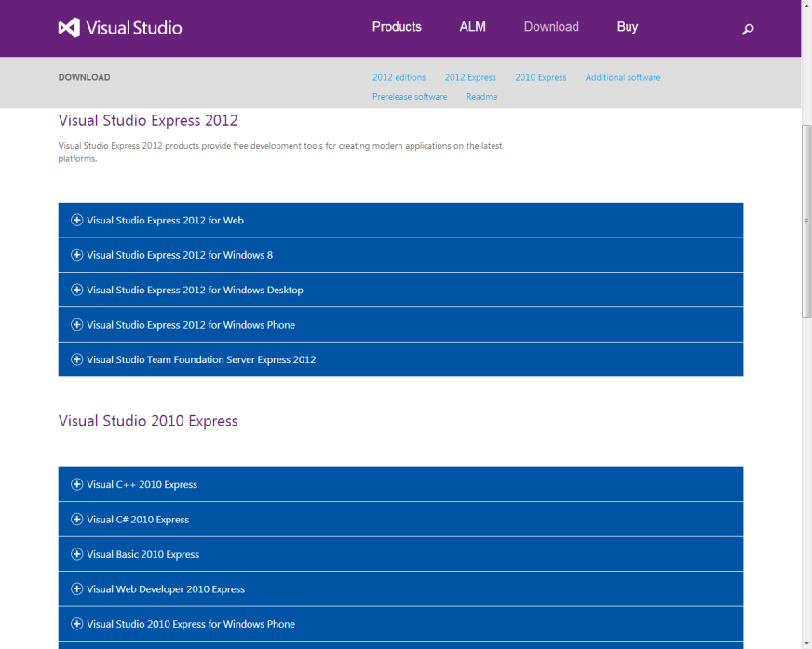Open the search magnifier icon
812x649 pixels.
point(747,29)
